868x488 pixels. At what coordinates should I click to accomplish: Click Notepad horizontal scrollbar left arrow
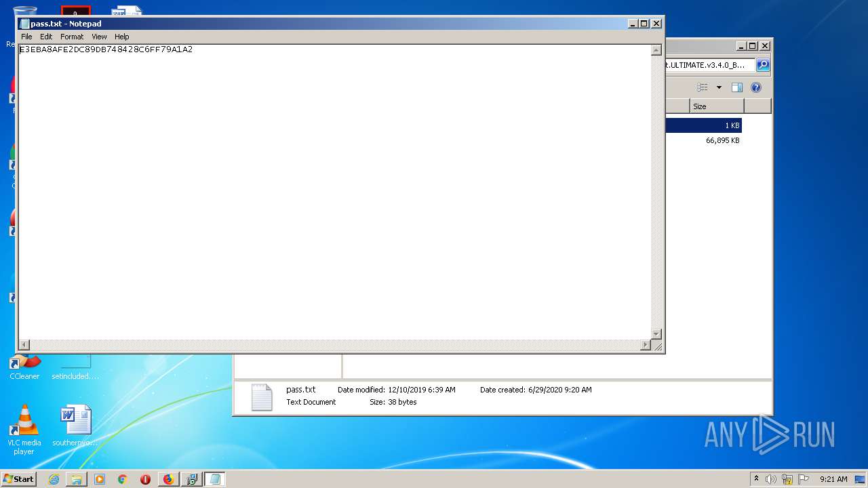24,345
